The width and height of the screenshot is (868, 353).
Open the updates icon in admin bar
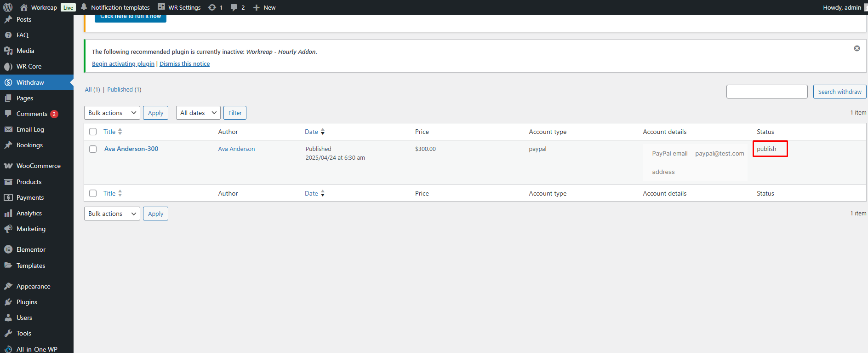pos(212,7)
